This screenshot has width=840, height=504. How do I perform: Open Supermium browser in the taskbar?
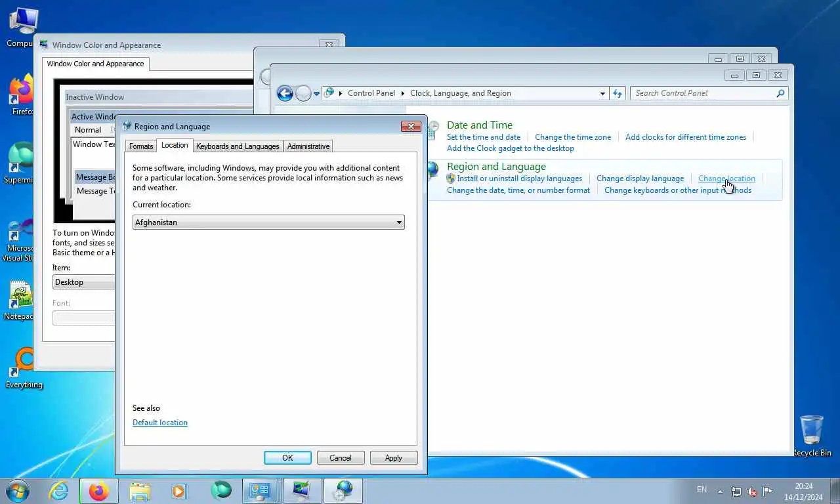[221, 491]
